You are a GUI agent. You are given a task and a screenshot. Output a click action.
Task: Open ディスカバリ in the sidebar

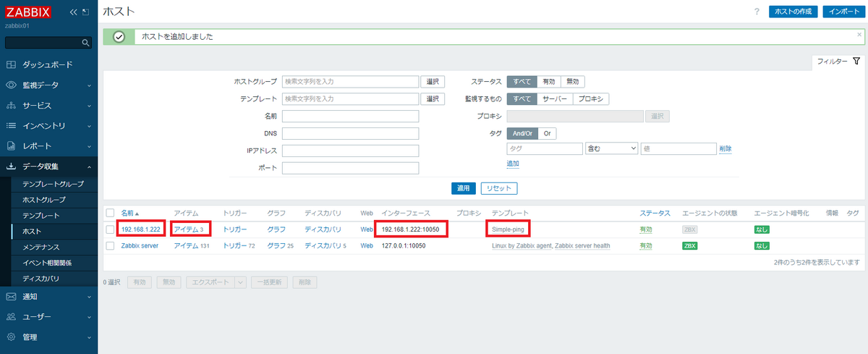(x=41, y=279)
